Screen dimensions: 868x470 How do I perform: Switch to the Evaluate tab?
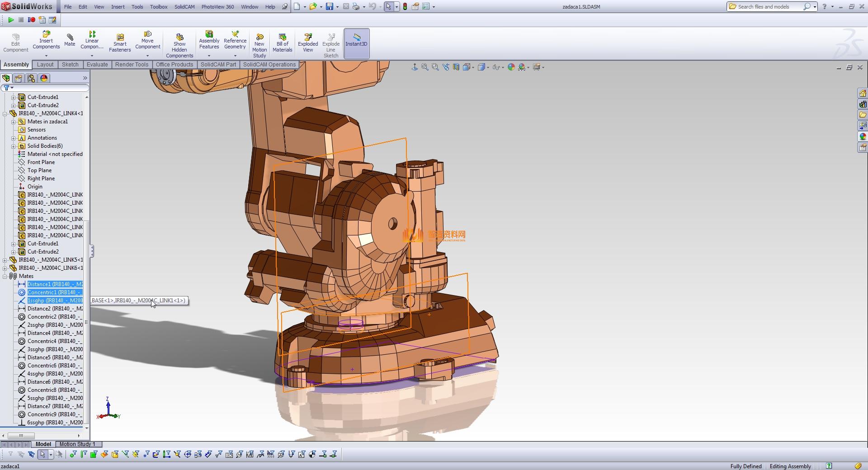coord(97,65)
